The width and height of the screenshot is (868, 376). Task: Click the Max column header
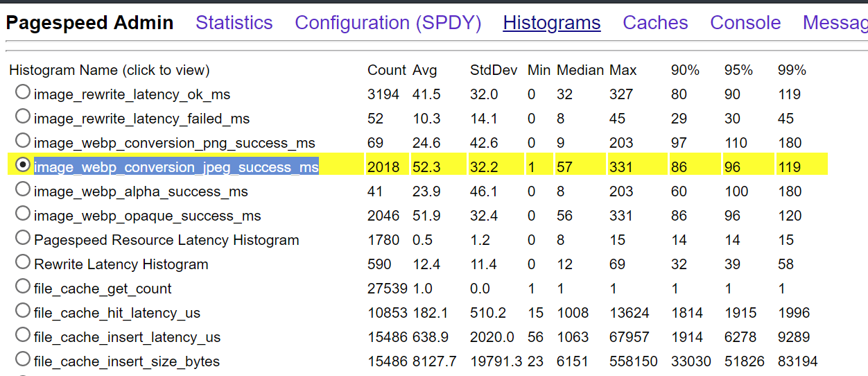[x=623, y=70]
